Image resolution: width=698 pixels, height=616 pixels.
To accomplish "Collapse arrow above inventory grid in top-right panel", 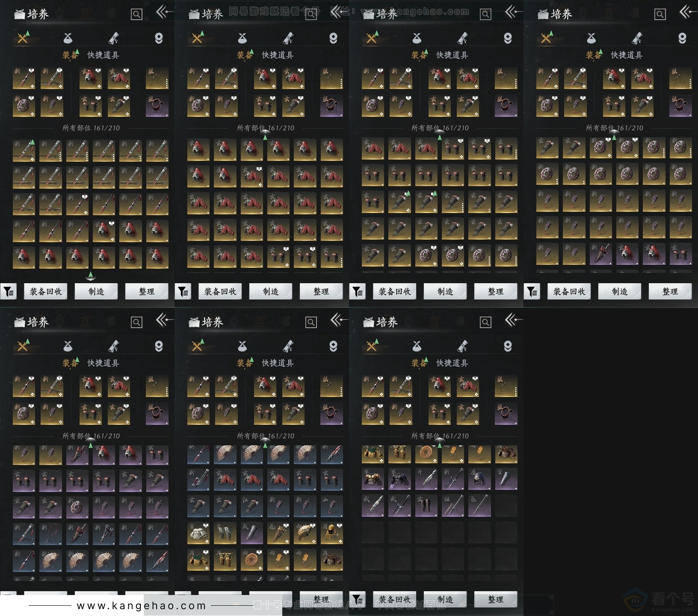I will 614,135.
